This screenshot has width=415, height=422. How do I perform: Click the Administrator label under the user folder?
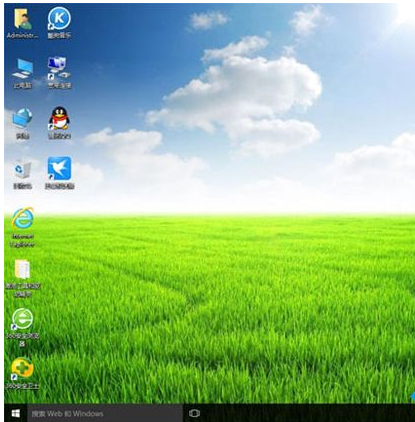[x=22, y=35]
